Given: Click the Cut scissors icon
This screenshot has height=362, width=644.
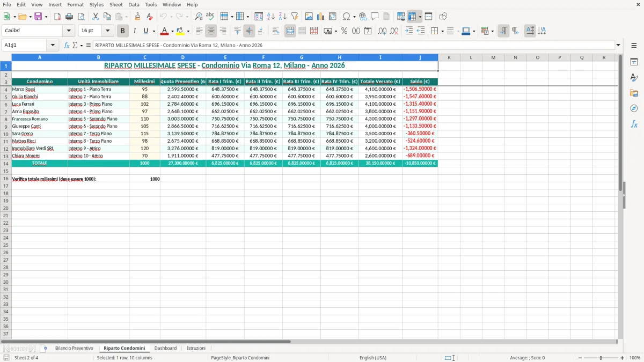Looking at the screenshot, I should (x=96, y=17).
